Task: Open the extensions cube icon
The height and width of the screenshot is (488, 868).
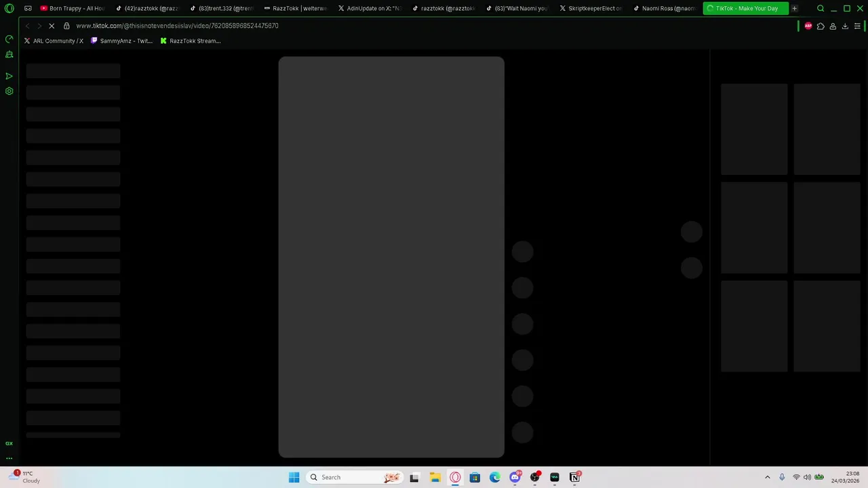Action: pos(821,26)
